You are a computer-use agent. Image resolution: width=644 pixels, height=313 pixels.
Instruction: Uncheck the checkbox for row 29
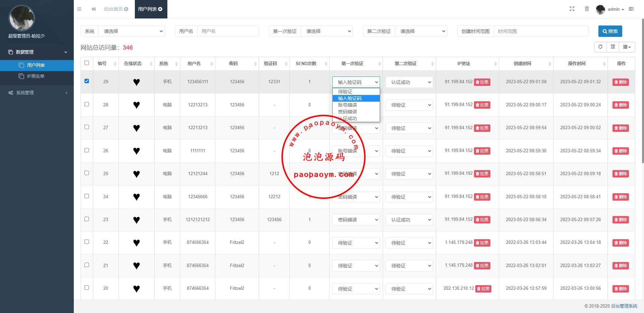pyautogui.click(x=87, y=81)
